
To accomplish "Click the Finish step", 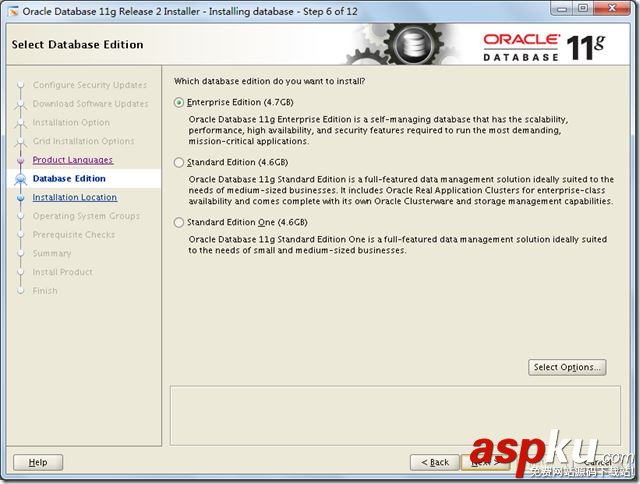I will (45, 291).
